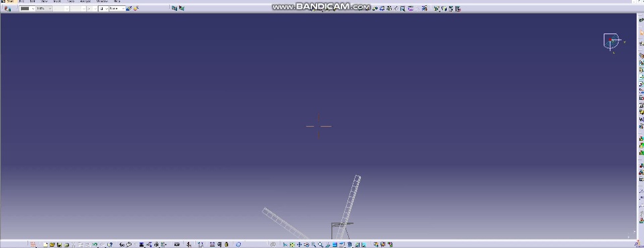Open the Tools menu
Image resolution: width=644 pixels, height=248 pixels.
[x=70, y=1]
